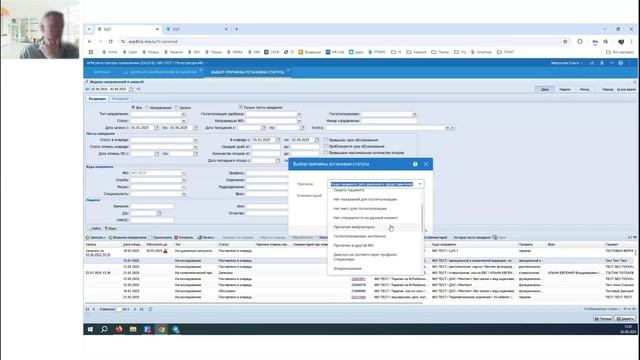
Task: Click the browser address bar
Action: point(343,42)
